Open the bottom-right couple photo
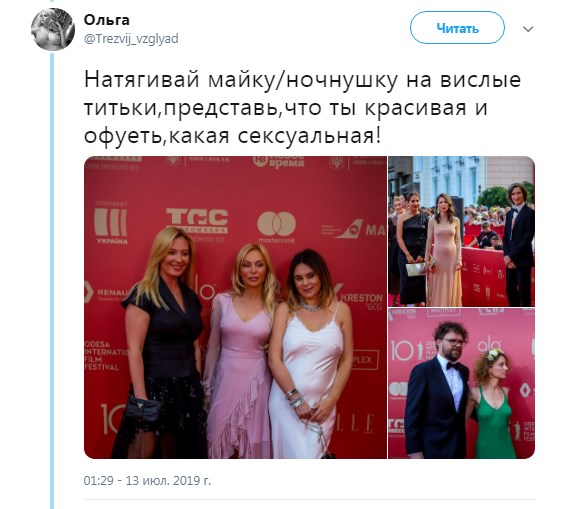Screen dimensions: 569x509 (461, 383)
